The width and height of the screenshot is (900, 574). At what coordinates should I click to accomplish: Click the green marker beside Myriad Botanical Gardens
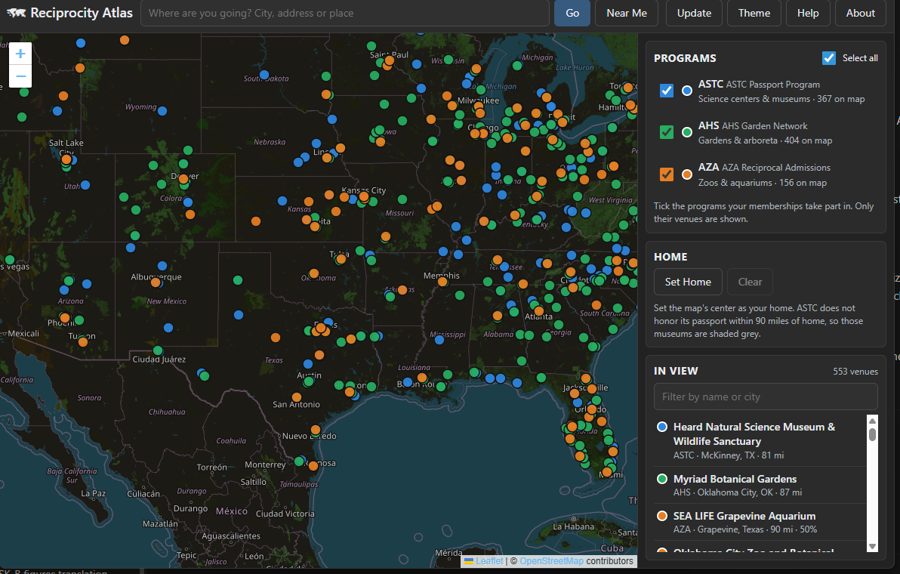(662, 479)
